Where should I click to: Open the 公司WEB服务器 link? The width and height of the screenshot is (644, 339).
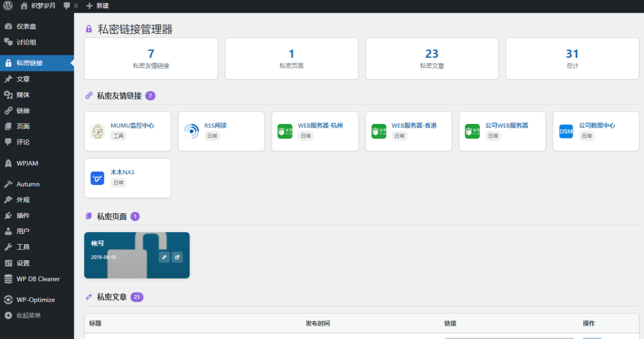click(506, 126)
